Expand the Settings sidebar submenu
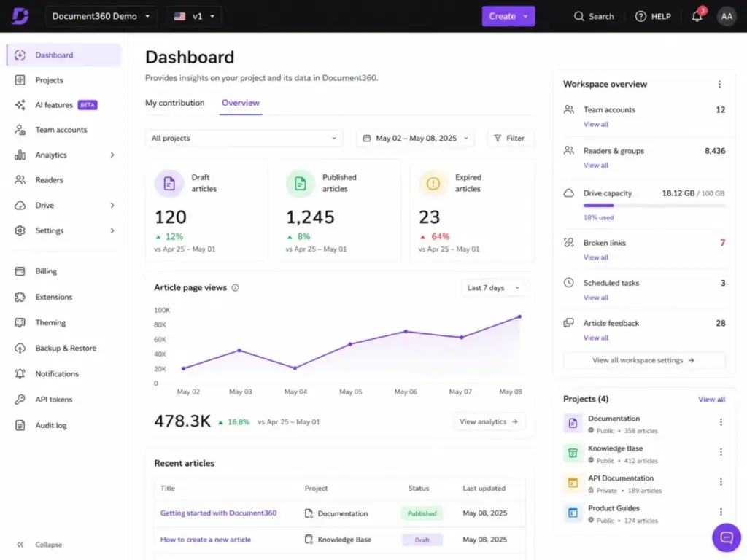 [x=112, y=230]
